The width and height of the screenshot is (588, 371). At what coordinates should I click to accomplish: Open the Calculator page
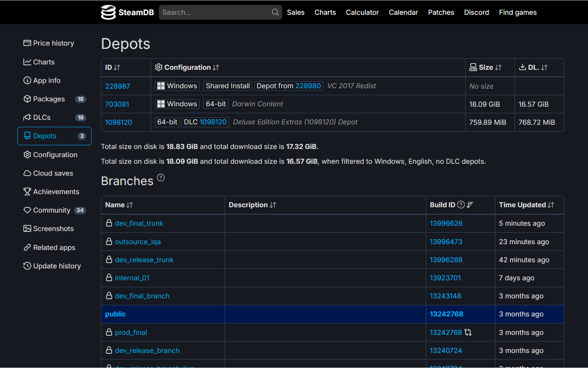(x=362, y=12)
